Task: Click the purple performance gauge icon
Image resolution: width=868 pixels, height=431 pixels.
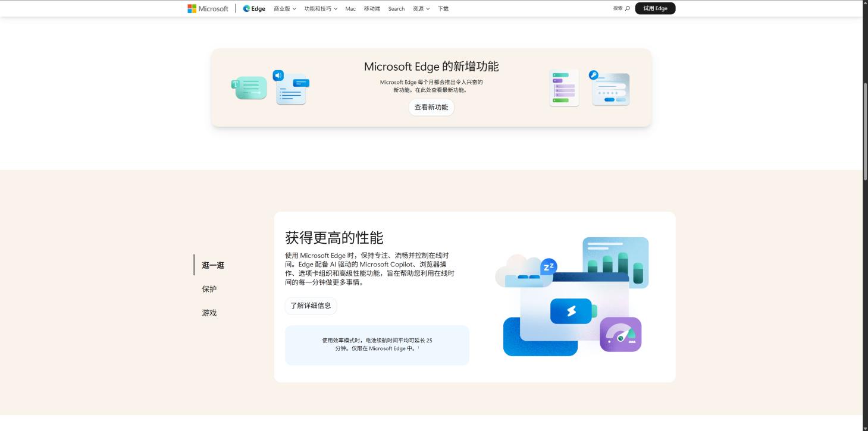Action: tap(621, 334)
